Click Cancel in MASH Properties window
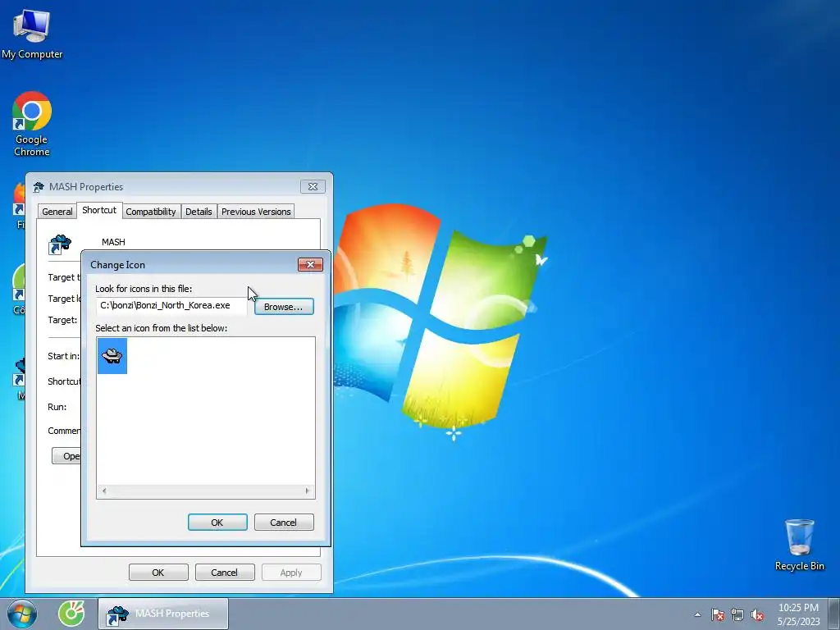Screen dimensions: 840x630 (x=225, y=572)
